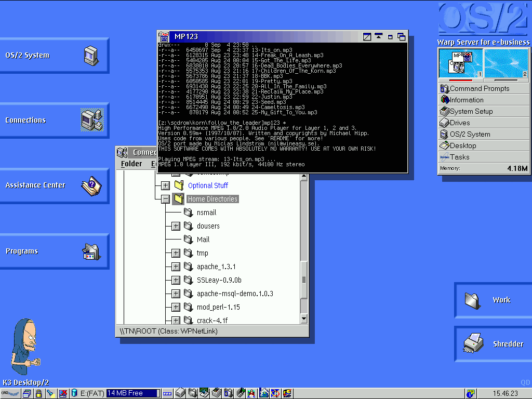Click the 14 MB Free disk space bar

tap(133, 393)
